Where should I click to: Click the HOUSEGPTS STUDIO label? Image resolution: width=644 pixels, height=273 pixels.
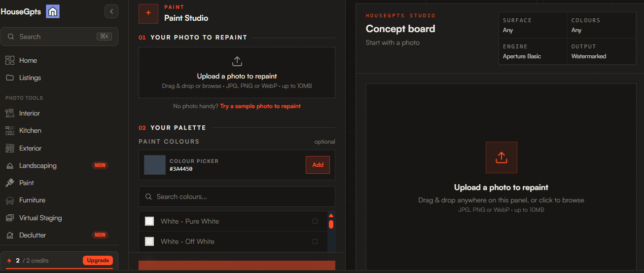tap(401, 16)
